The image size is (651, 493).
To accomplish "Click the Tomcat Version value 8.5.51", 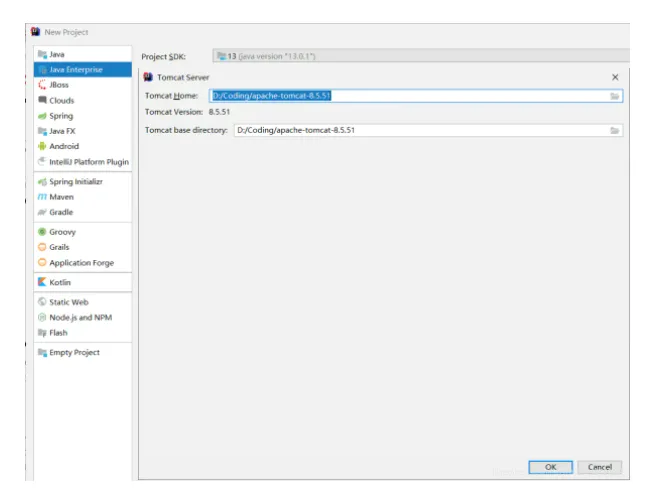I will click(219, 112).
